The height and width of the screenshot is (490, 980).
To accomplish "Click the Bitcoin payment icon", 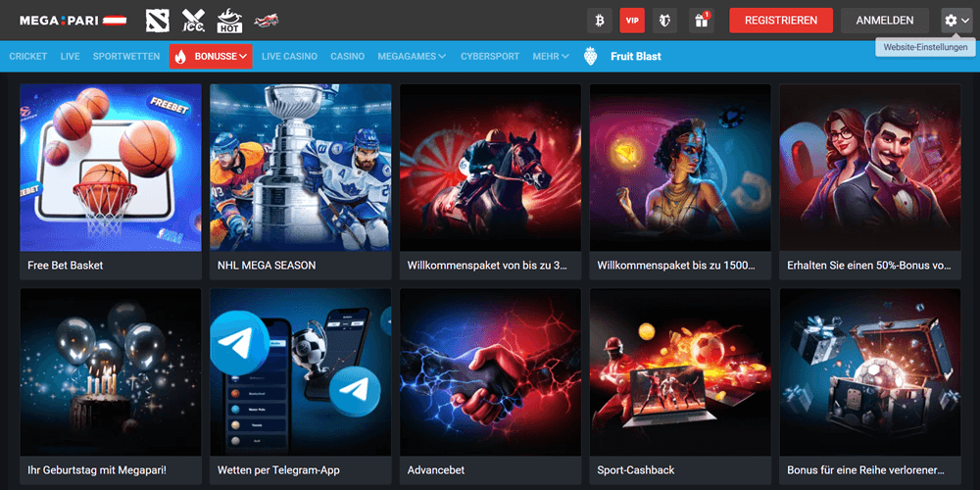I will [600, 21].
